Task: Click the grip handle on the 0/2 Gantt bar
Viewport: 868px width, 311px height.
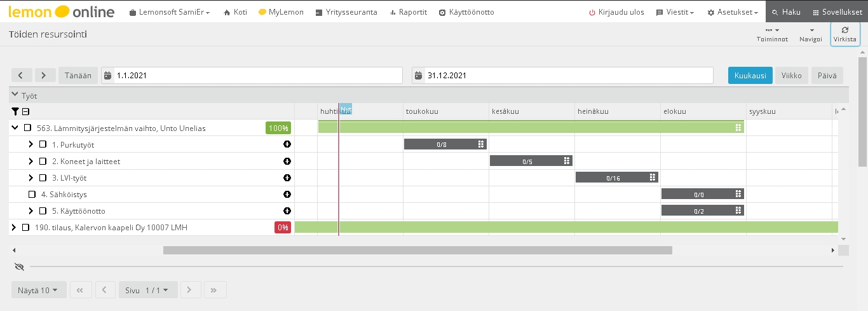Action: [x=738, y=211]
